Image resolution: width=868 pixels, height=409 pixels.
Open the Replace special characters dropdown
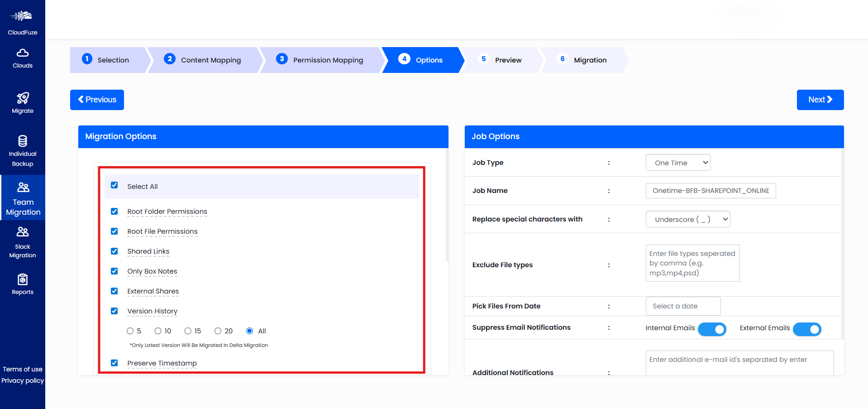(x=687, y=219)
